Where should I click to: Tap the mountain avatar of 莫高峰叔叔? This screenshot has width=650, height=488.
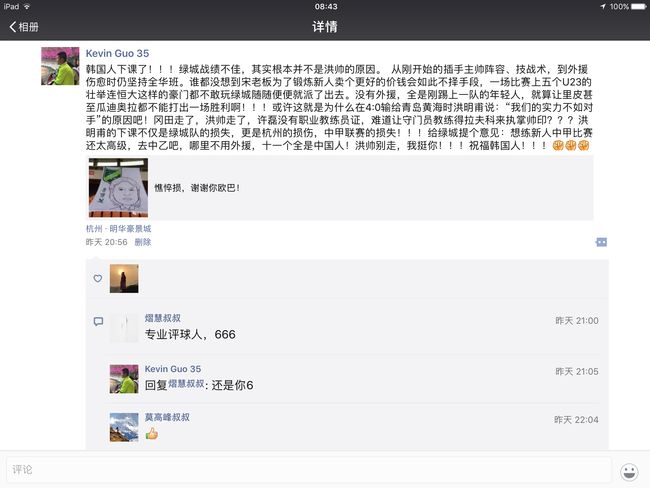click(124, 427)
